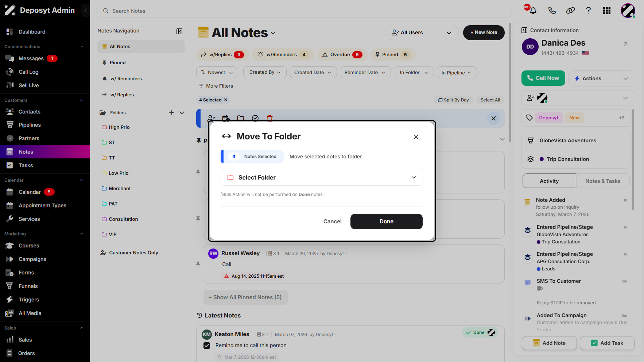This screenshot has height=362, width=644.
Task: Click the delete trash icon in bulk bar
Action: click(x=270, y=118)
